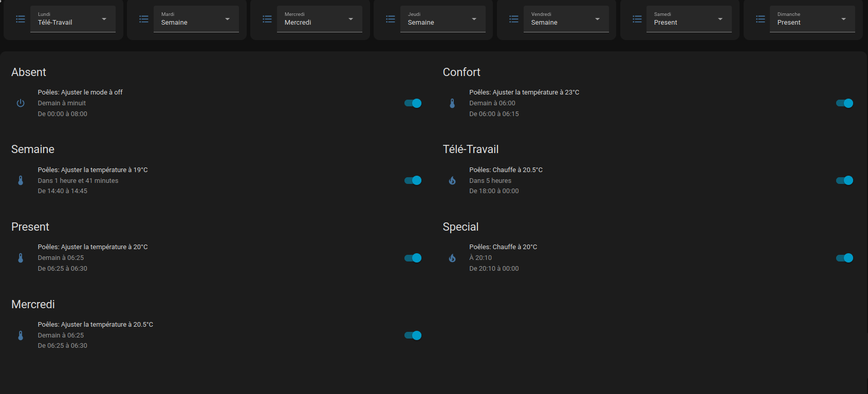Click the flame icon in Télé-Travail schedule
The height and width of the screenshot is (394, 868).
click(452, 180)
